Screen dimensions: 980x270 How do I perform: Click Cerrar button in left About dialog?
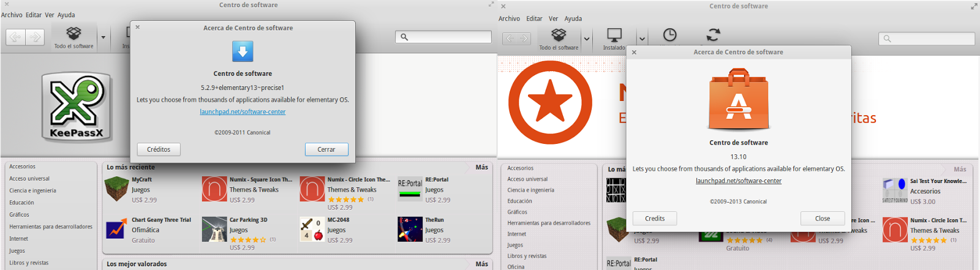pyautogui.click(x=326, y=149)
